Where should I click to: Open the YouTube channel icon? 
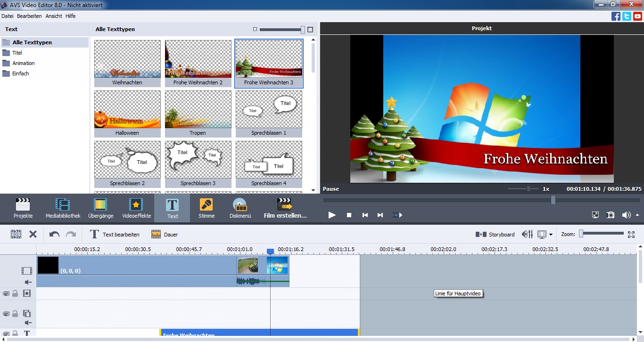637,16
